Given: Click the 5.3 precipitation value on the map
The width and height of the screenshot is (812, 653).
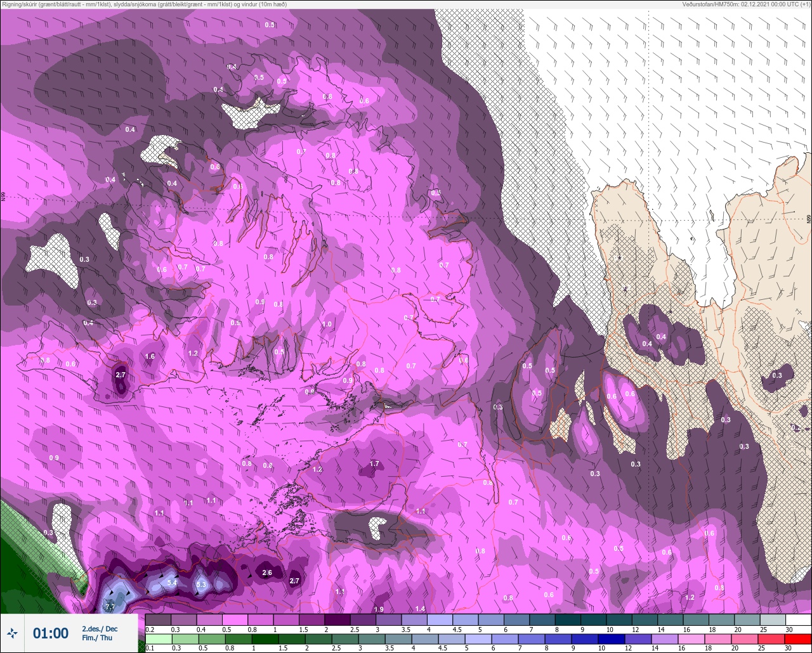Looking at the screenshot, I should point(201,584).
